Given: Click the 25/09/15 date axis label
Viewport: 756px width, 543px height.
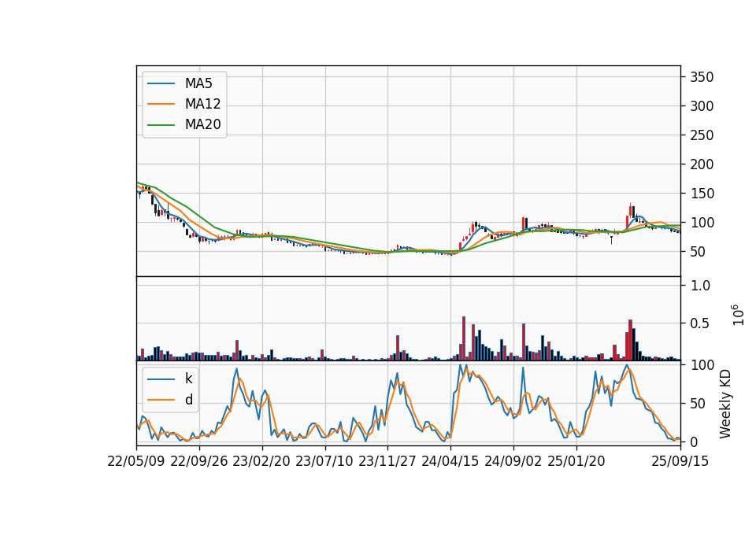Looking at the screenshot, I should click(680, 461).
